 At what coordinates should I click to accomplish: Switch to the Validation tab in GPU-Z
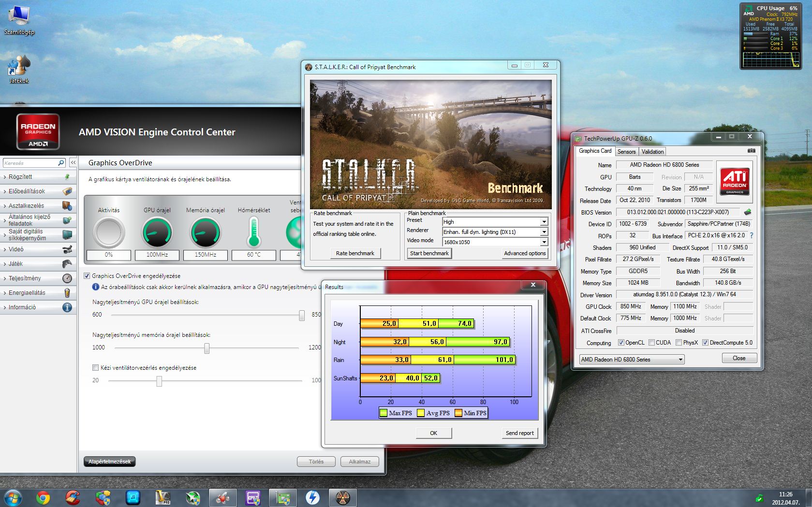coord(652,152)
